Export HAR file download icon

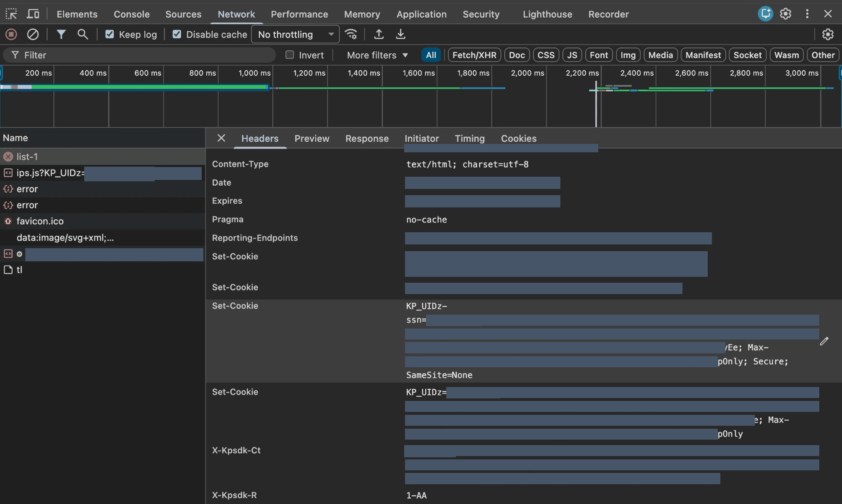[x=401, y=34]
